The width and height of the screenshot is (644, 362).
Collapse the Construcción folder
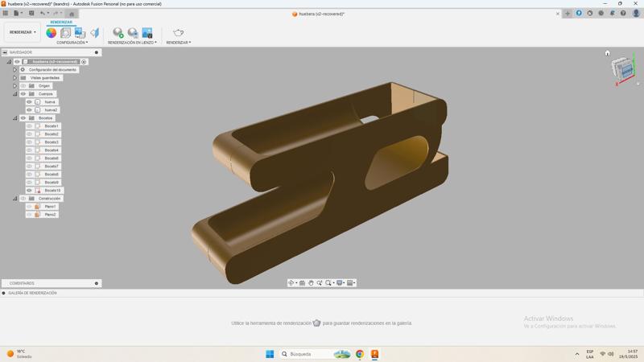click(x=14, y=199)
